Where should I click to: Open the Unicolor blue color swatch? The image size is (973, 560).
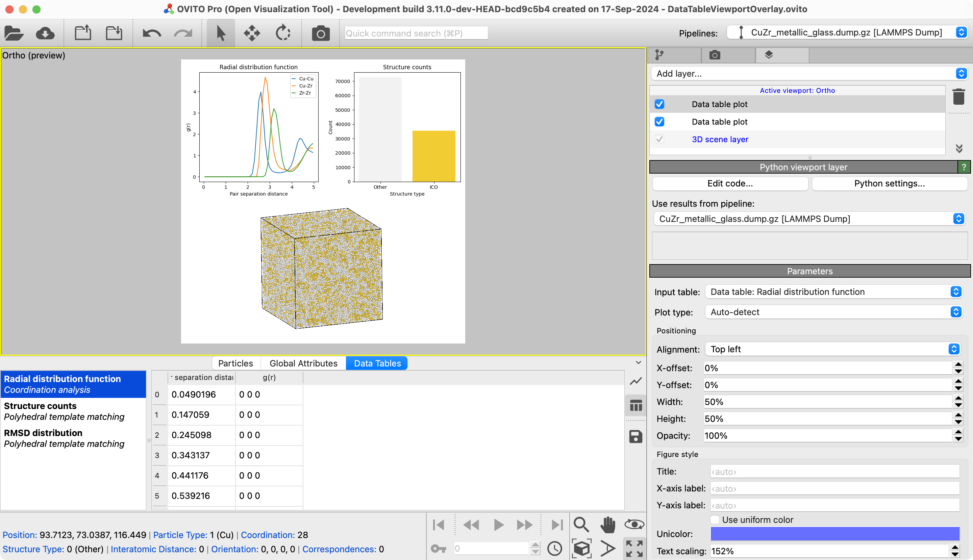pyautogui.click(x=834, y=534)
